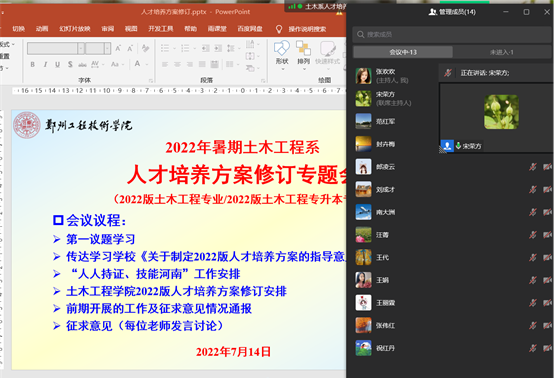Expand the font color dropdown arrow
The image size is (556, 378).
[146, 65]
